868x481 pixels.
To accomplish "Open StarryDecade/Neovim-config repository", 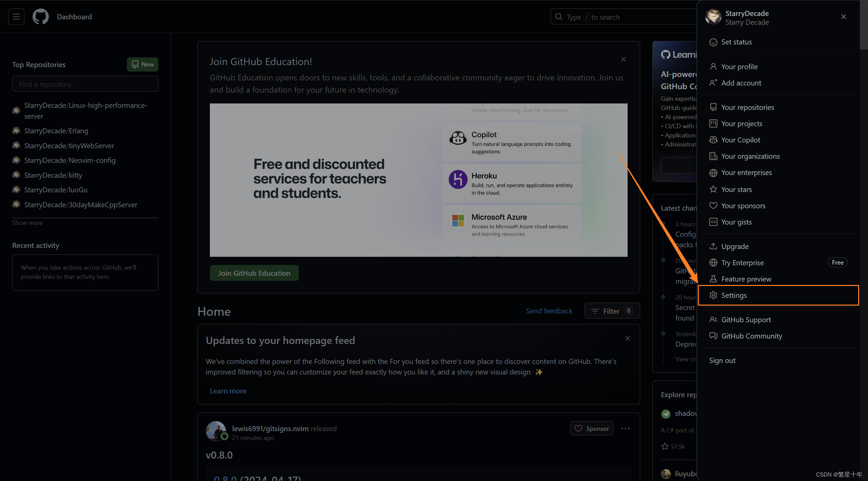I will coord(70,160).
